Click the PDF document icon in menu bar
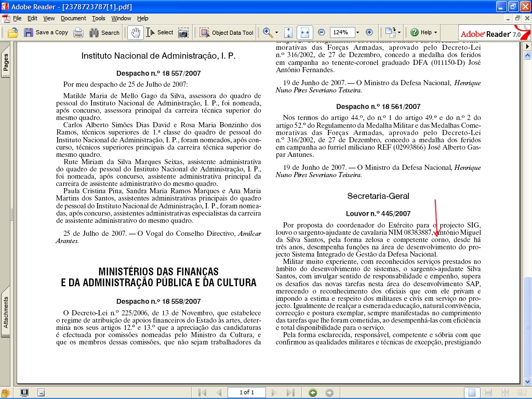Image resolution: width=532 pixels, height=399 pixels. [x=5, y=18]
